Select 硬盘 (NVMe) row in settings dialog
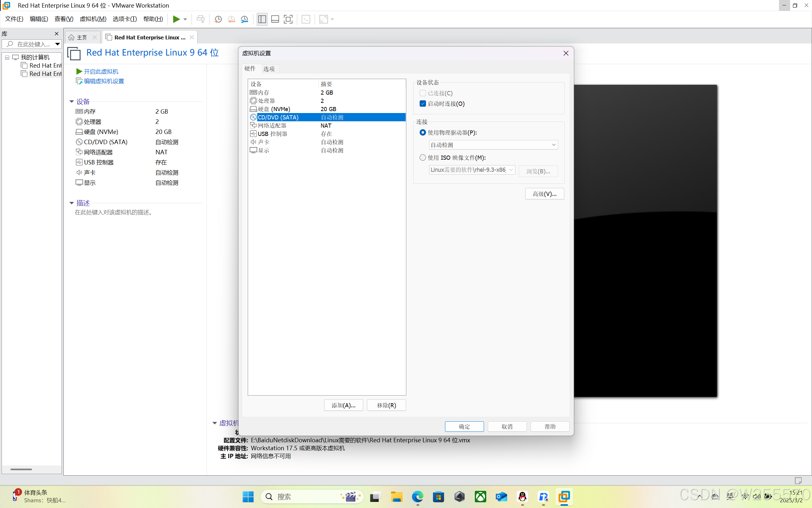The height and width of the screenshot is (508, 812). tap(327, 109)
